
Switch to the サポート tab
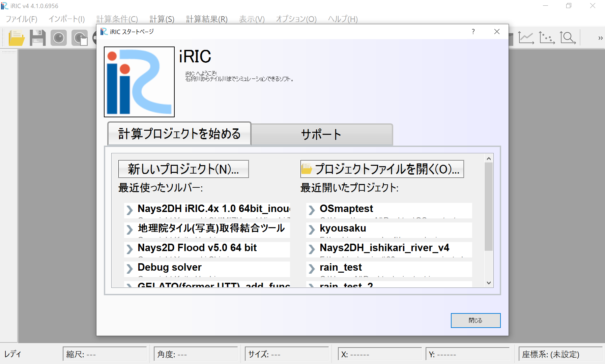[x=322, y=134]
